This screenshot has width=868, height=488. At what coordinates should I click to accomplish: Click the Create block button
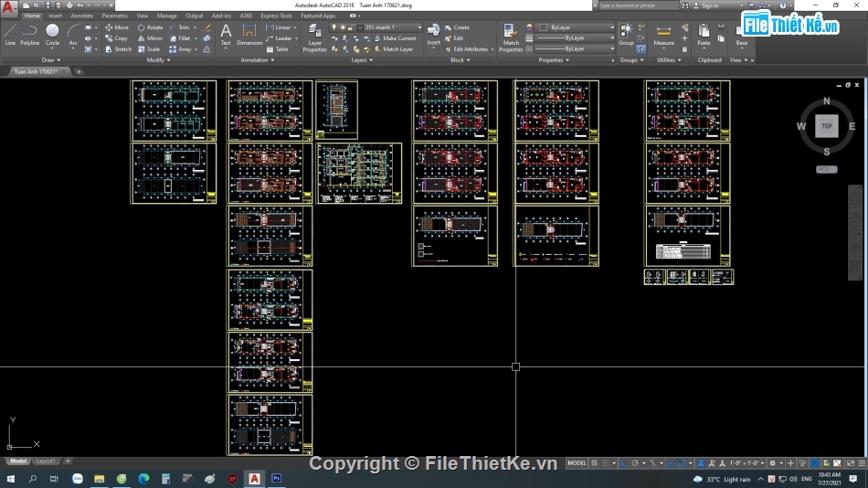pos(457,27)
